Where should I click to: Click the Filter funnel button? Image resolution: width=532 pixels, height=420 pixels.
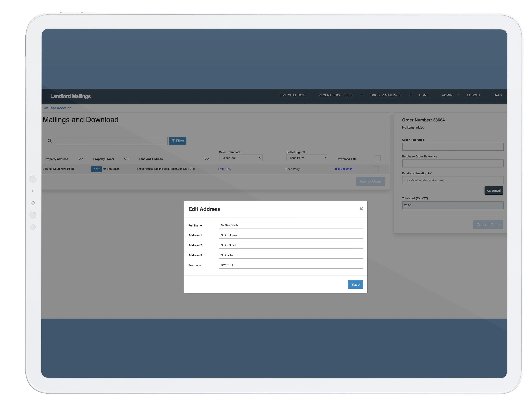tap(177, 141)
